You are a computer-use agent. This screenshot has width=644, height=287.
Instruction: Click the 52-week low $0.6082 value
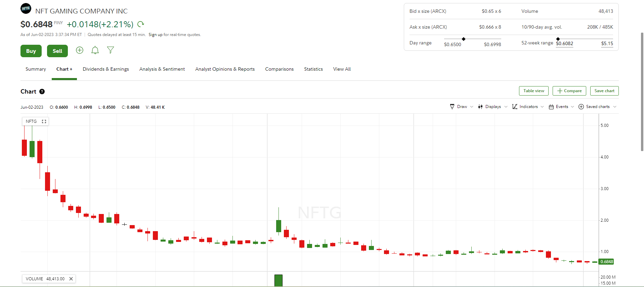click(x=564, y=43)
